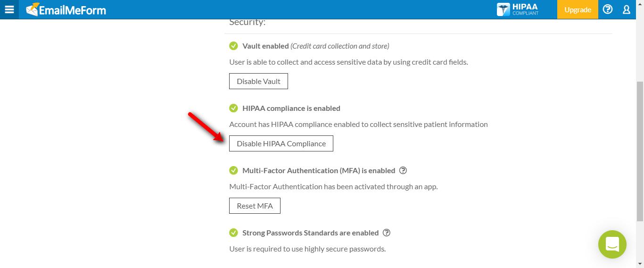644x268 pixels.
Task: Click green checkmark beside HIPAA compliance enabled
Action: [233, 108]
